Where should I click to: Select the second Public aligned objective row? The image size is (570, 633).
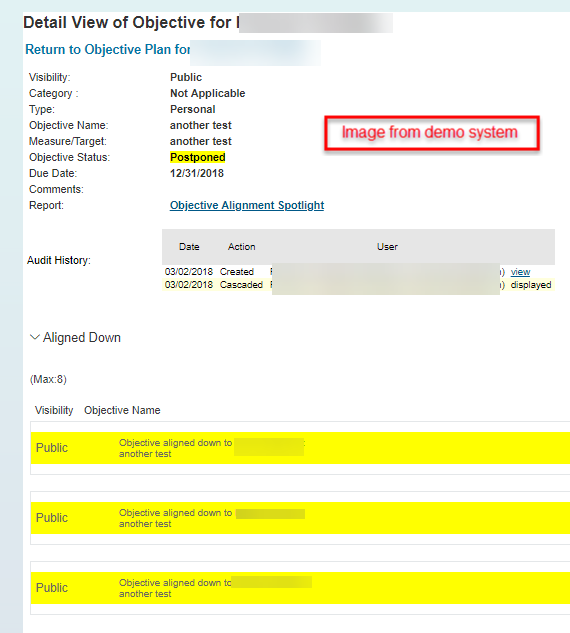300,518
